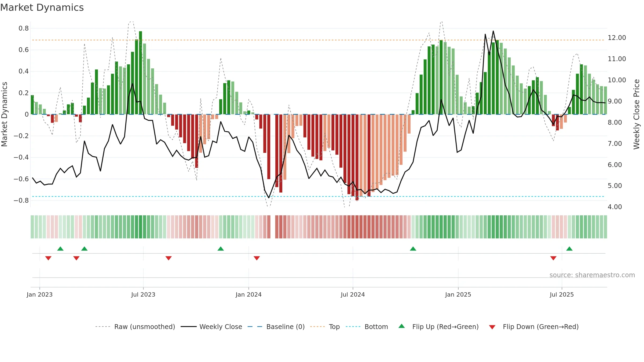644x362 pixels.
Task: Click the Jul 2024 axis label
Action: (353, 294)
